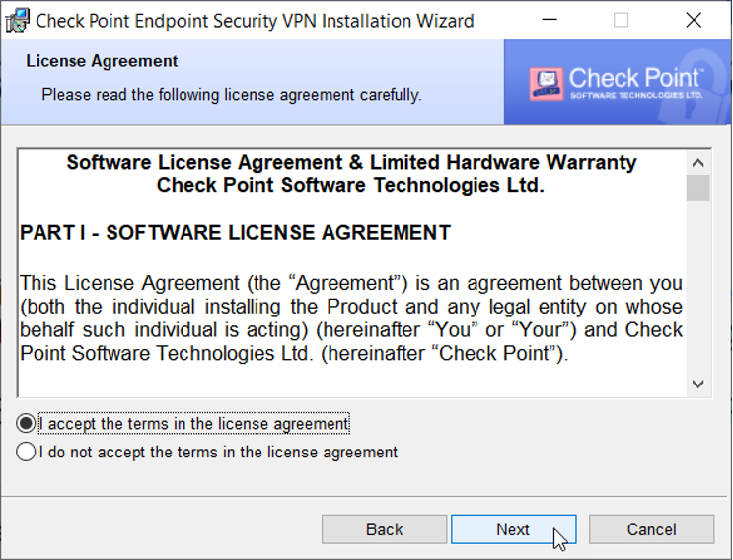The height and width of the screenshot is (560, 733).
Task: Cancel the VPN installation
Action: (x=651, y=529)
